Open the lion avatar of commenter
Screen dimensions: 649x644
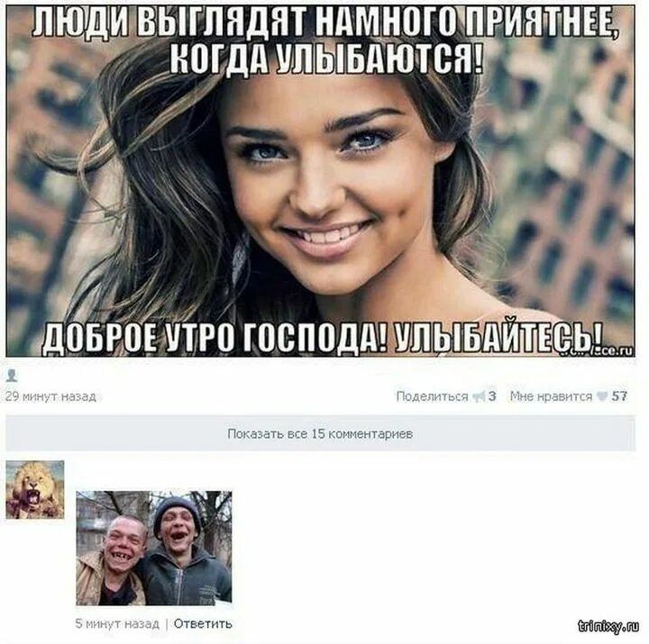[x=35, y=489]
